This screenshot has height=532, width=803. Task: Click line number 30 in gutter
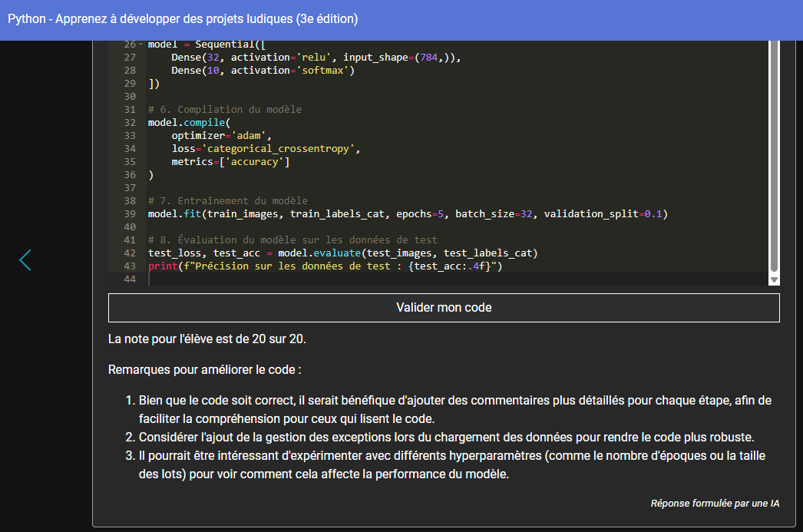(130, 96)
